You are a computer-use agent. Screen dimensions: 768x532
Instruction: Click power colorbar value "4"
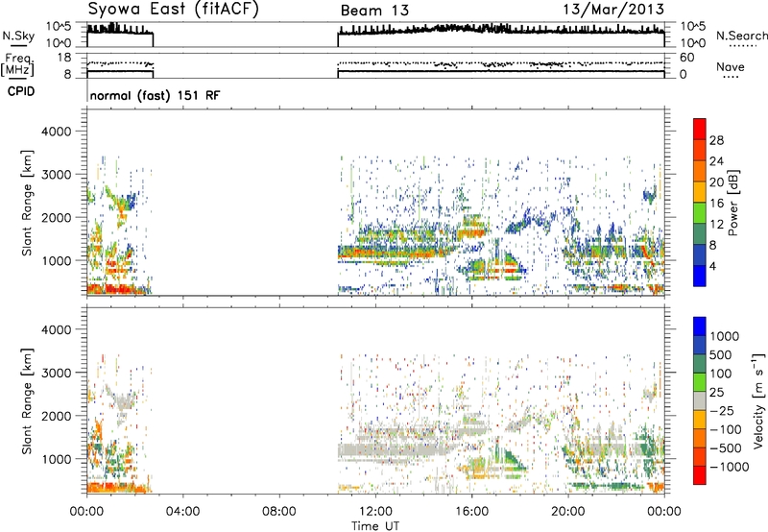(x=712, y=266)
